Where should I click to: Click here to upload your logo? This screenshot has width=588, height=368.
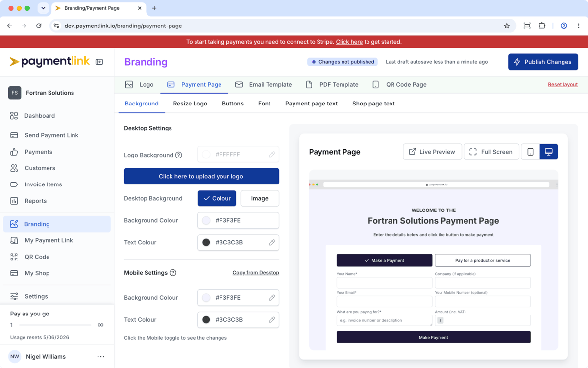[x=201, y=176]
